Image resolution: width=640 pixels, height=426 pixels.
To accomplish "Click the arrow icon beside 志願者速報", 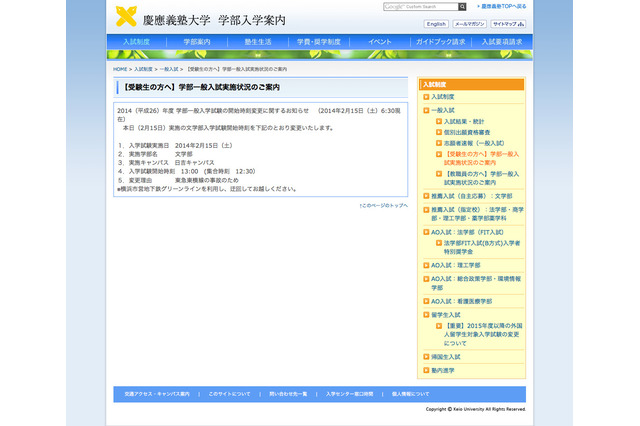I will [x=439, y=143].
